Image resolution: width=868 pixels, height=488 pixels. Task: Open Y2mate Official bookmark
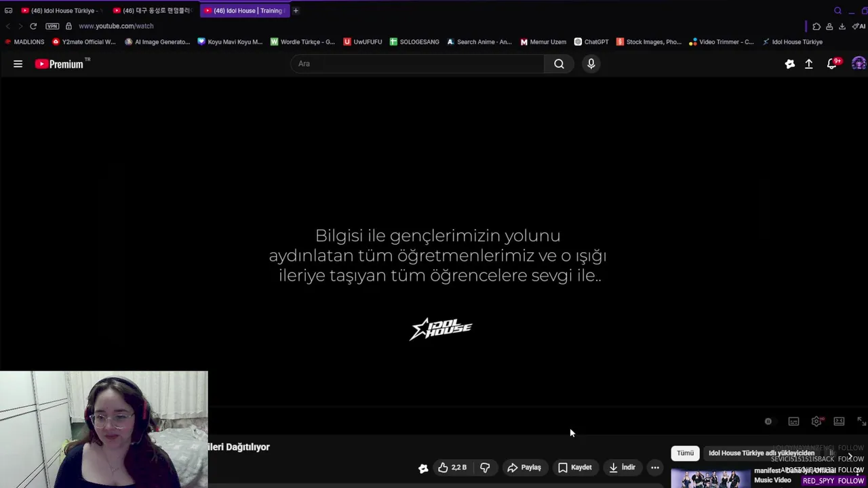[84, 42]
